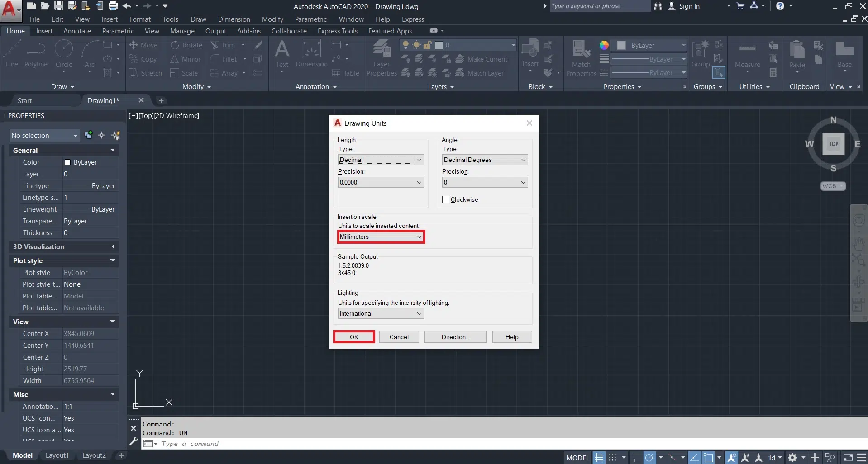
Task: Click the object color wheel swatch
Action: click(x=604, y=45)
